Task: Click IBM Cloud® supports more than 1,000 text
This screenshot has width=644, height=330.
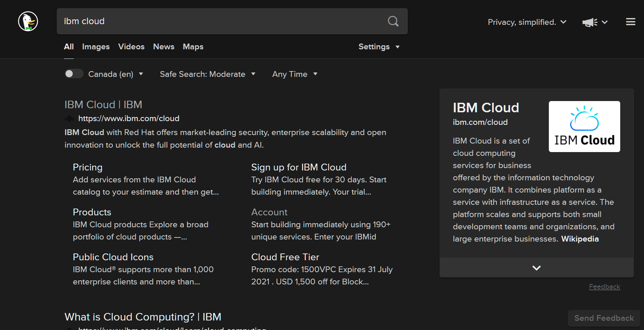Action: pyautogui.click(x=143, y=276)
